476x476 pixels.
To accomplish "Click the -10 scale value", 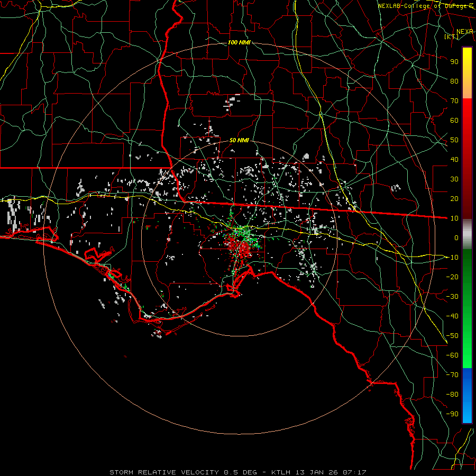I will pyautogui.click(x=452, y=258).
